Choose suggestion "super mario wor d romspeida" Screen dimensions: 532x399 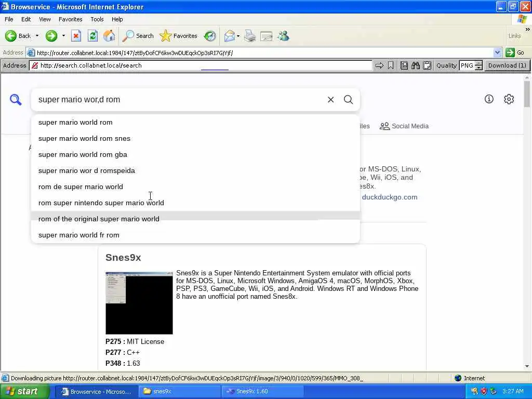(195, 170)
